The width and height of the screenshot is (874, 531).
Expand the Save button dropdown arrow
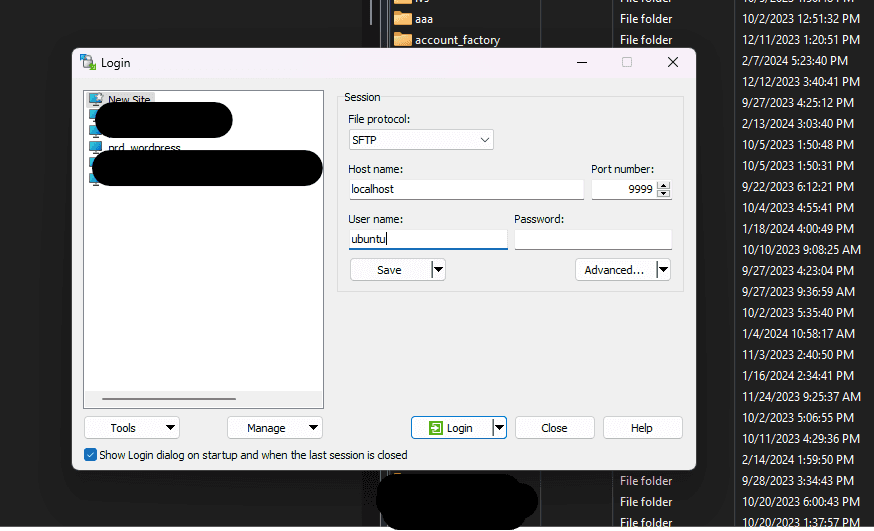click(438, 270)
